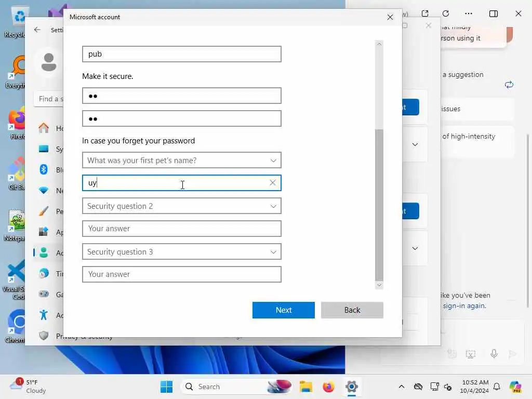Open the notifications bell in taskbar

(x=497, y=387)
